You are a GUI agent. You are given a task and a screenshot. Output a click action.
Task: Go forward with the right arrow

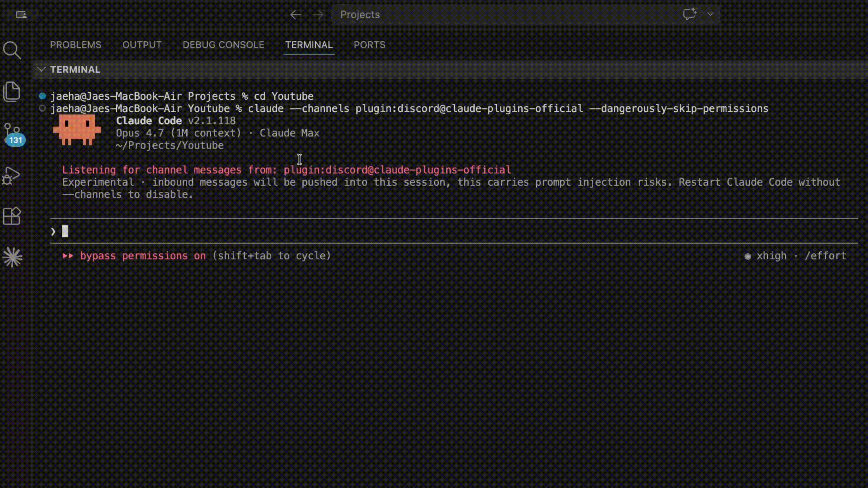coord(318,14)
